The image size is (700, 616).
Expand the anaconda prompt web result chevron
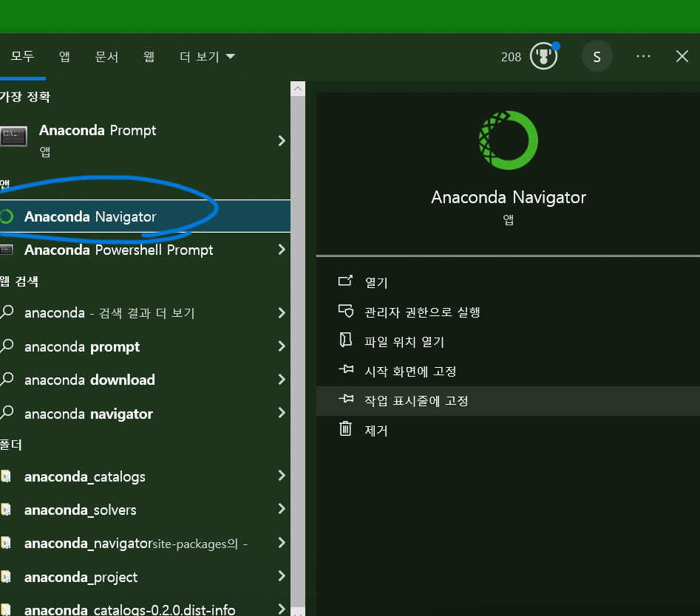pyautogui.click(x=281, y=346)
